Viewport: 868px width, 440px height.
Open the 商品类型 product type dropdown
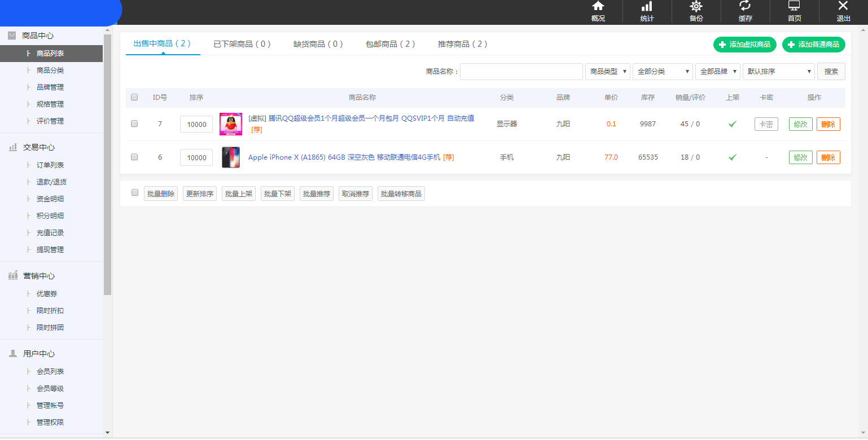pos(607,72)
